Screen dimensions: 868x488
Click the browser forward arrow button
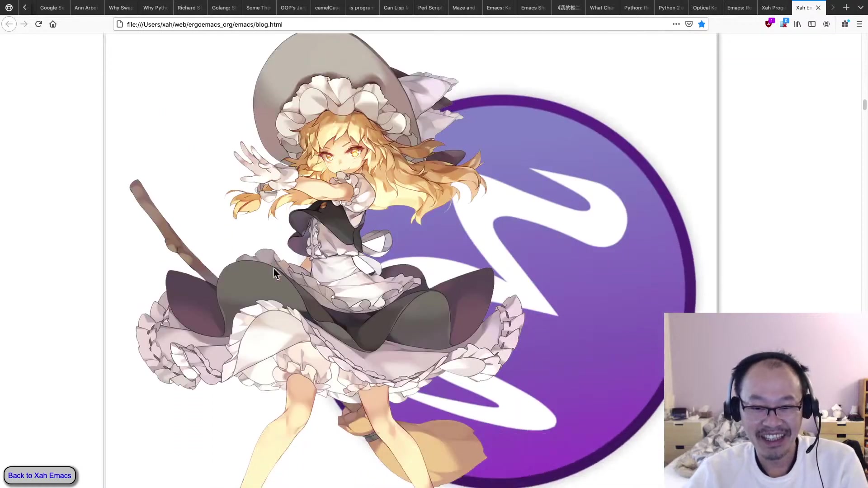coord(24,24)
